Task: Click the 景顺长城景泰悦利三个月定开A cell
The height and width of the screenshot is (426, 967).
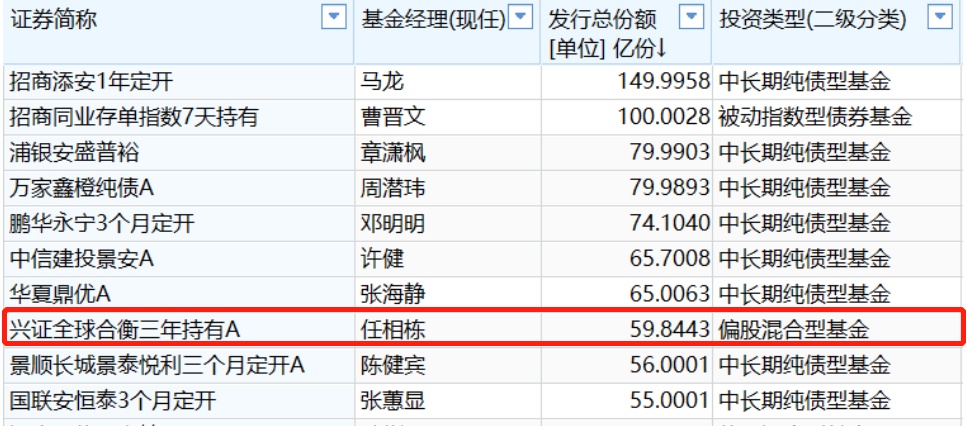Action: pyautogui.click(x=156, y=365)
